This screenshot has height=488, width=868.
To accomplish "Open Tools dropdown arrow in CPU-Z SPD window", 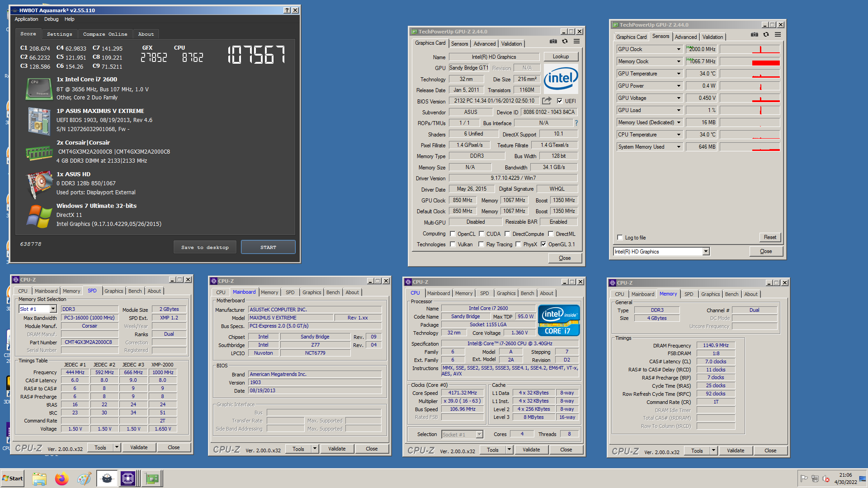I will point(117,447).
